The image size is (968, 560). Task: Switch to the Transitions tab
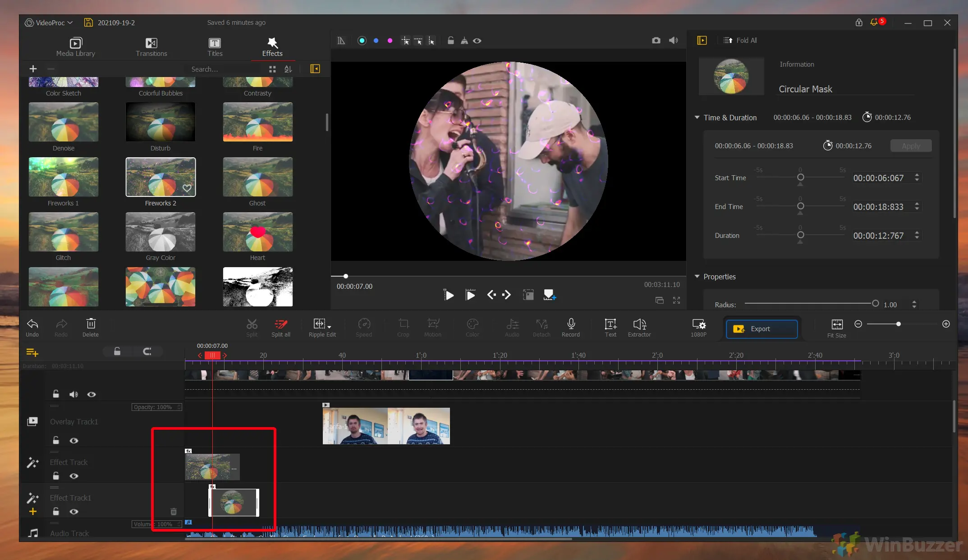tap(151, 46)
